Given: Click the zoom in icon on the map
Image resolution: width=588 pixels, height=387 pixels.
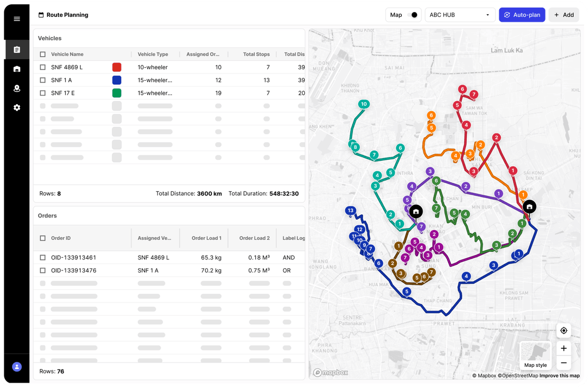Looking at the screenshot, I should tap(563, 348).
